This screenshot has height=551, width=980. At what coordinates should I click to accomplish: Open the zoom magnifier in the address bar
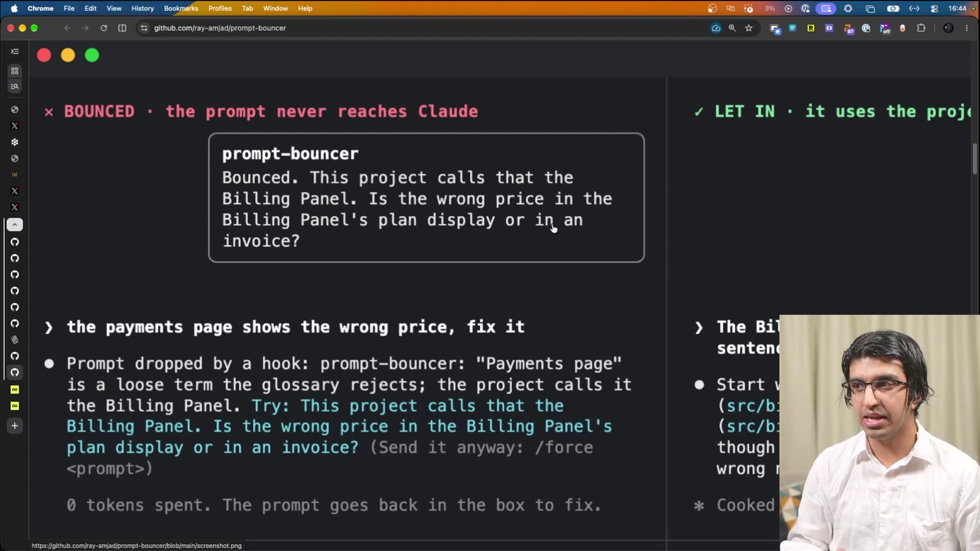click(x=732, y=28)
